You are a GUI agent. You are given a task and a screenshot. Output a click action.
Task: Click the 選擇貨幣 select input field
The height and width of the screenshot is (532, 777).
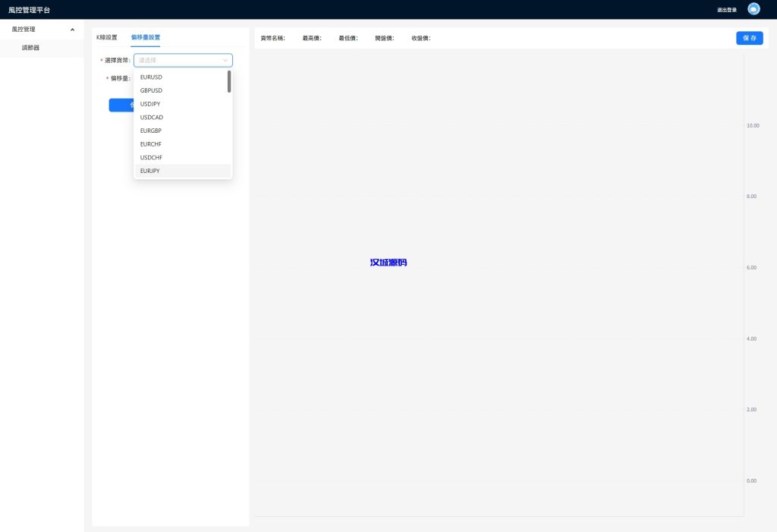178,60
